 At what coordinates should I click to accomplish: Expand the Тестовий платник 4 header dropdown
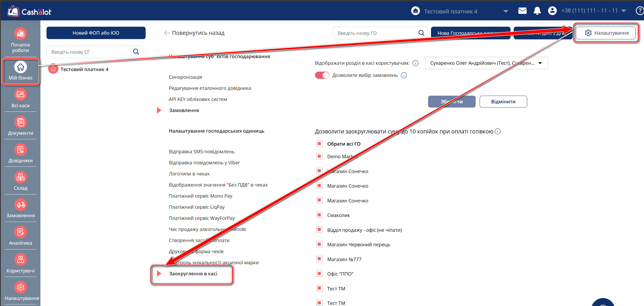506,11
